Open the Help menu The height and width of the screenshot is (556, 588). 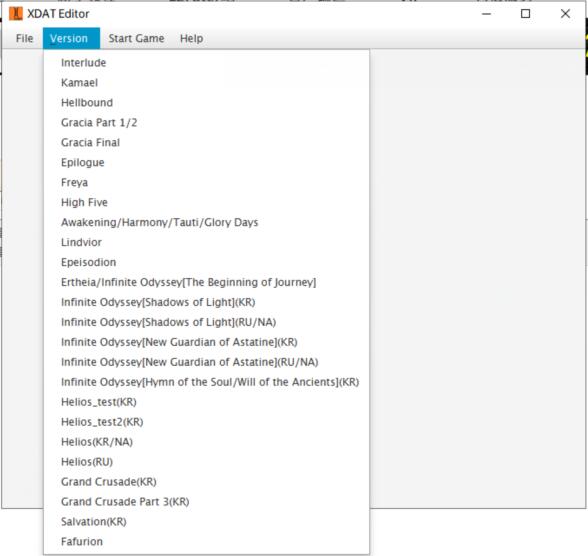tap(192, 38)
